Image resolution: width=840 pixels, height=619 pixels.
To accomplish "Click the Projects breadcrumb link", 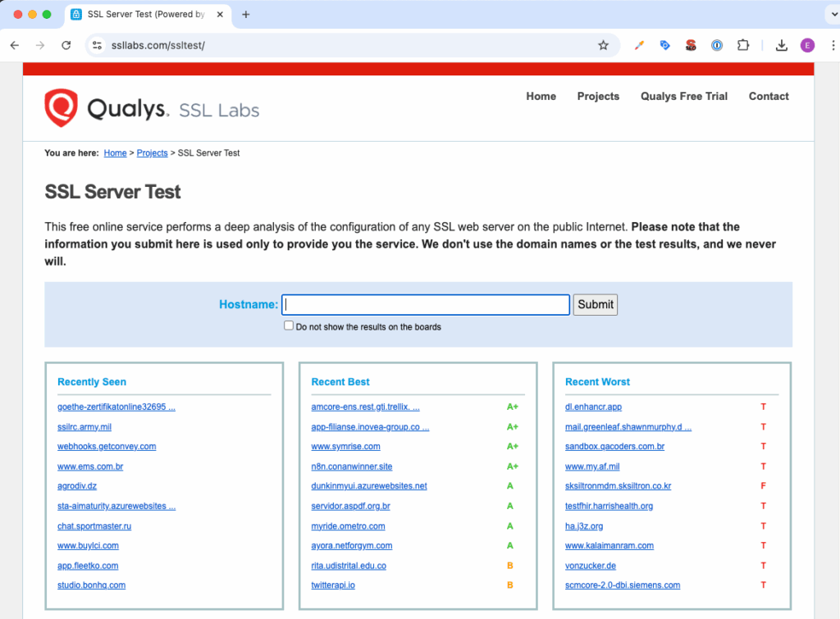I will click(152, 153).
